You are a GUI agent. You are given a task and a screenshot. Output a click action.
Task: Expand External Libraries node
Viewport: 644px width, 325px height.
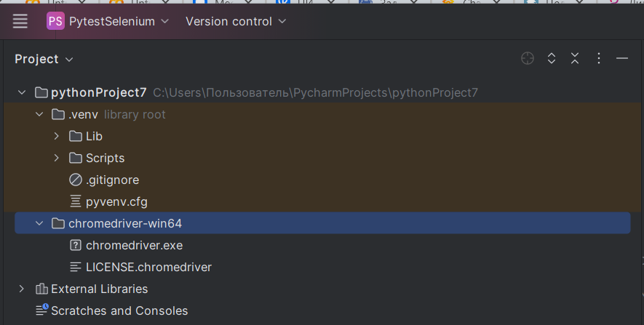pyautogui.click(x=22, y=289)
